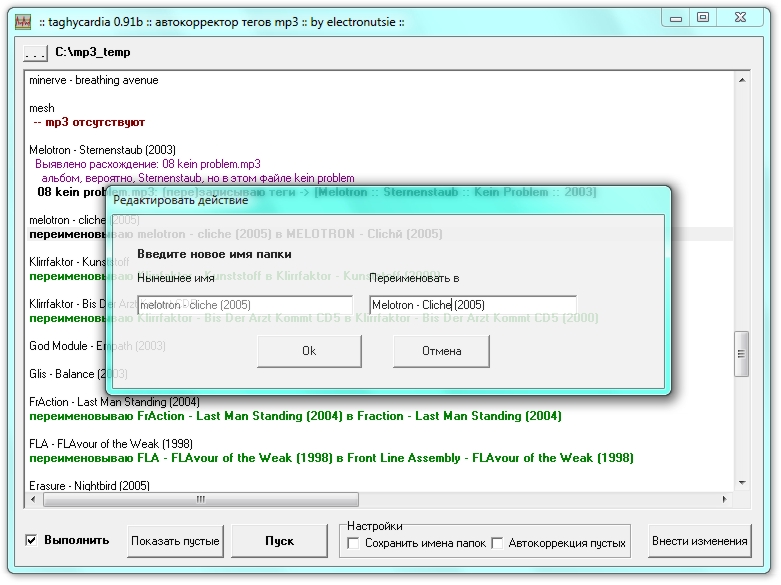Click the 'C:\mp3_temp' path label

93,52
